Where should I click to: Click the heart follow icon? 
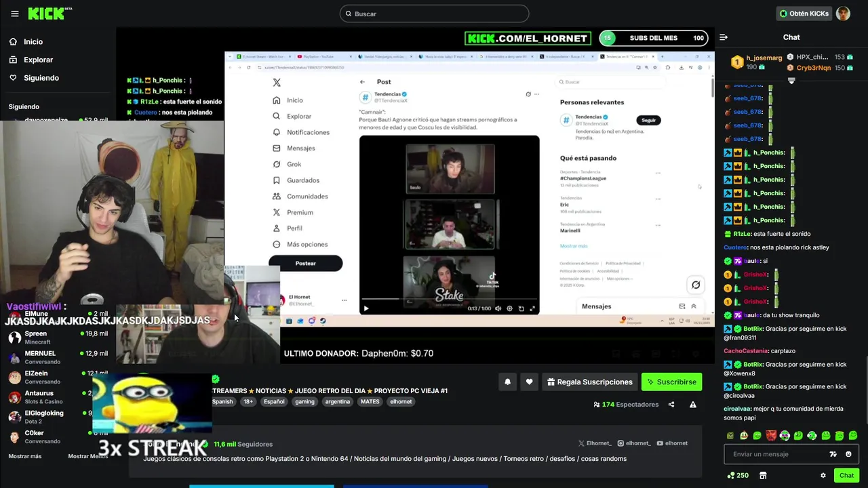pyautogui.click(x=529, y=382)
